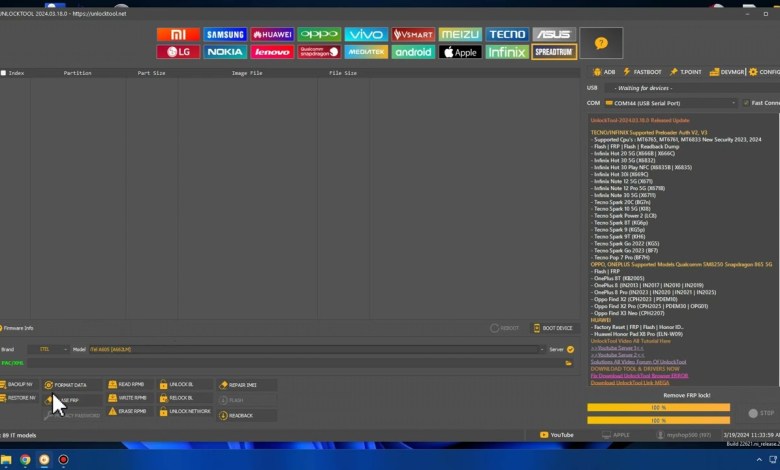
Task: Select the MediaTek tile
Action: coord(366,52)
